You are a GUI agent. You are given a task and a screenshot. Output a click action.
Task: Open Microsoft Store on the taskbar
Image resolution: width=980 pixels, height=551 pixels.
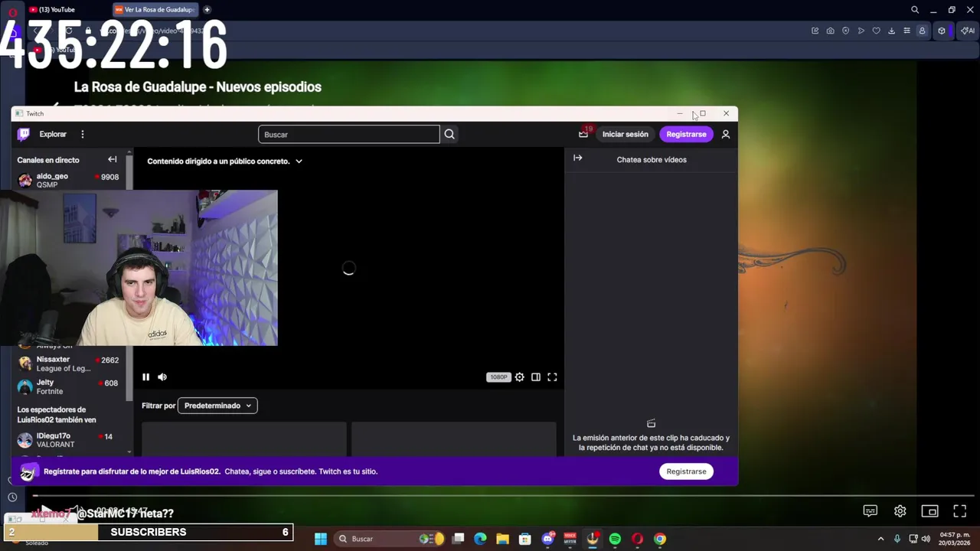(525, 539)
